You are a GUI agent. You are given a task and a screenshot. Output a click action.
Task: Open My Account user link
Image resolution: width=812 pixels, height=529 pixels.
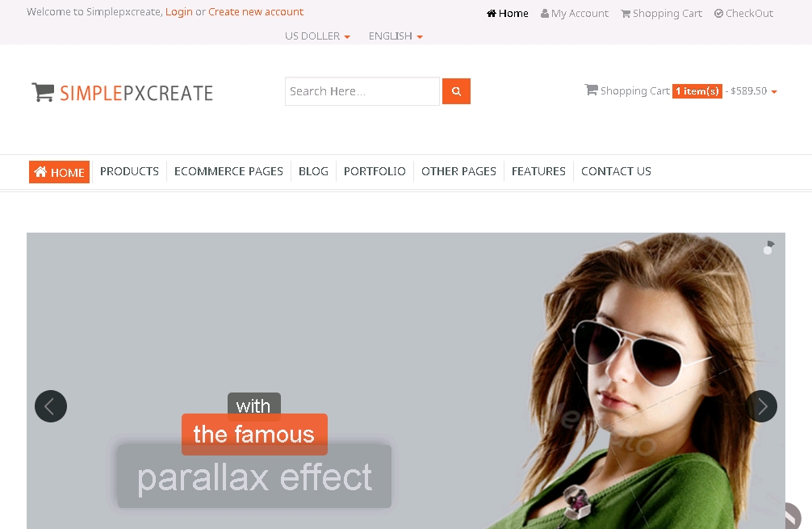pyautogui.click(x=575, y=14)
